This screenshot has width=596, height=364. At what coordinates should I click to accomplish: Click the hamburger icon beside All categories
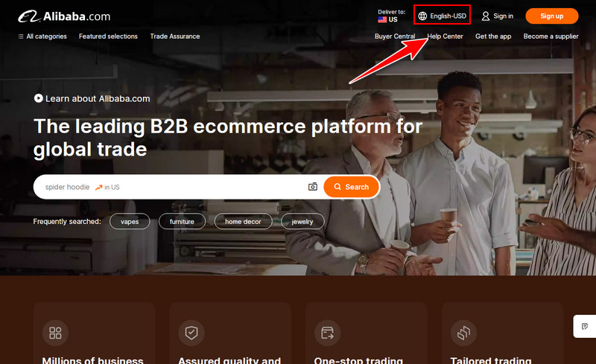point(21,36)
